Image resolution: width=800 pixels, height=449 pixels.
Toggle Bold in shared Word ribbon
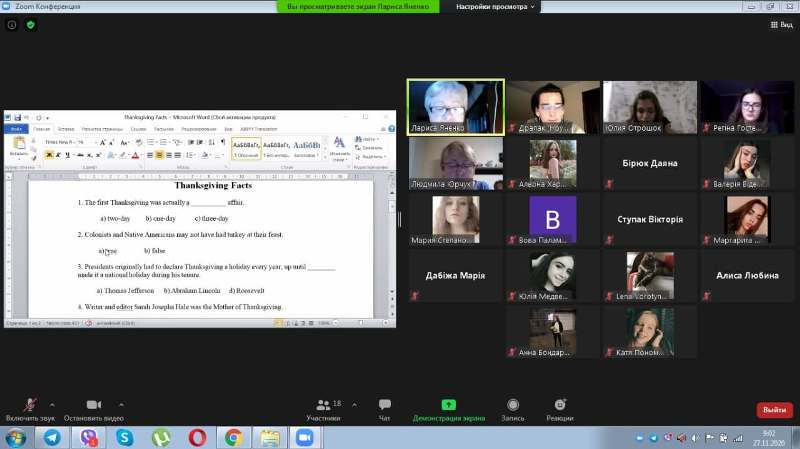pos(49,155)
